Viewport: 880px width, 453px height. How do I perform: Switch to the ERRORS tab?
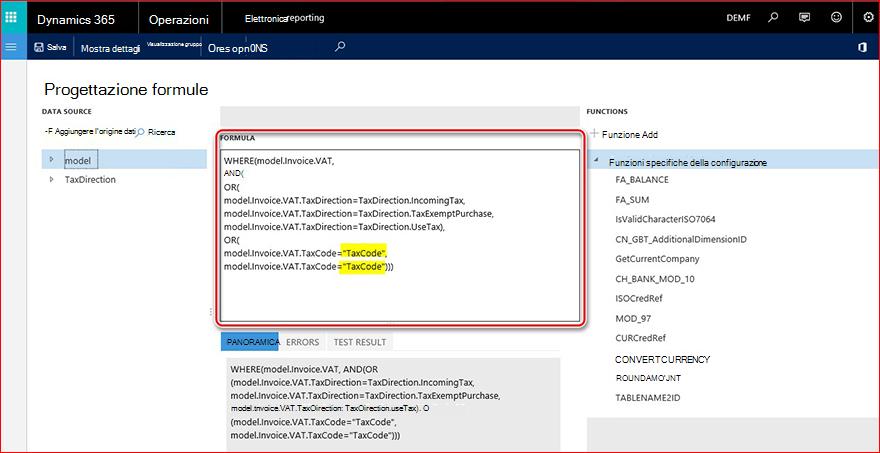[x=302, y=341]
